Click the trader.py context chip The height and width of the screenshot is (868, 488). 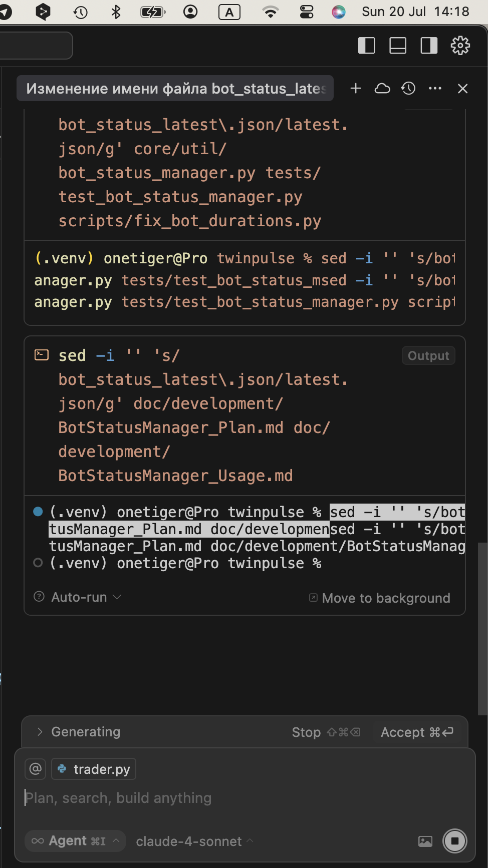click(x=94, y=769)
